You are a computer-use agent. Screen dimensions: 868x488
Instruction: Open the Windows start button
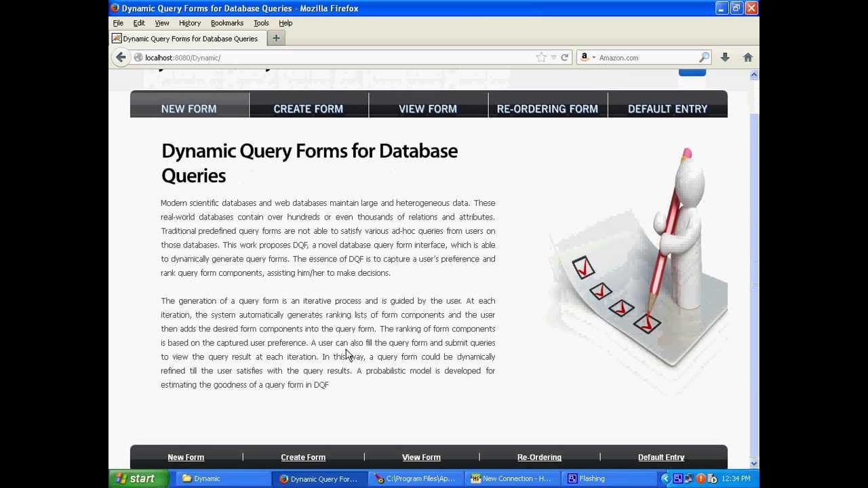coord(136,479)
